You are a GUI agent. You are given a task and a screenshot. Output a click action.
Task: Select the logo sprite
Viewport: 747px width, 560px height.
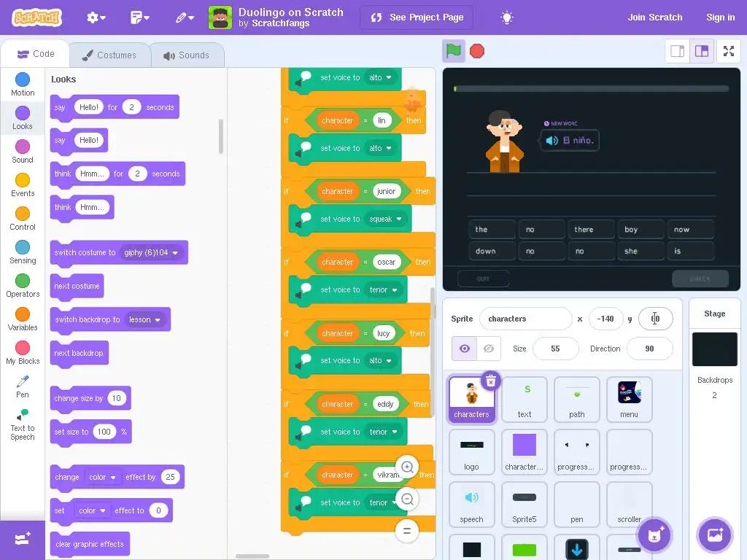coord(472,452)
